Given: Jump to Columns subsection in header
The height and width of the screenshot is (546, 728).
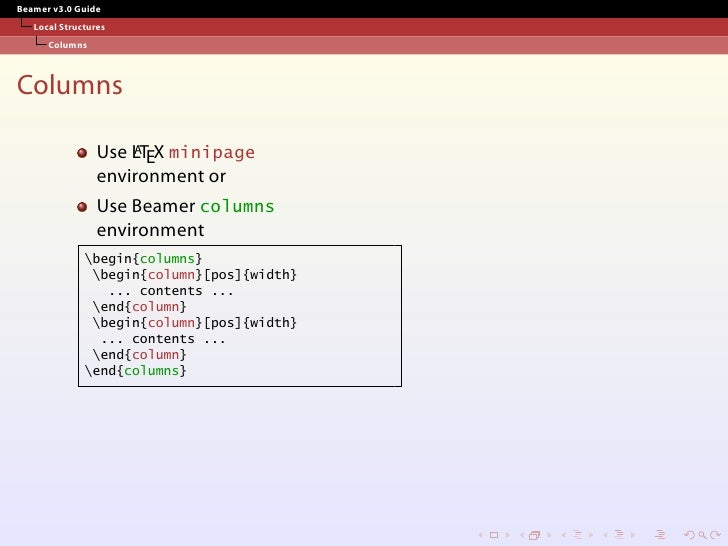Looking at the screenshot, I should (x=68, y=45).
